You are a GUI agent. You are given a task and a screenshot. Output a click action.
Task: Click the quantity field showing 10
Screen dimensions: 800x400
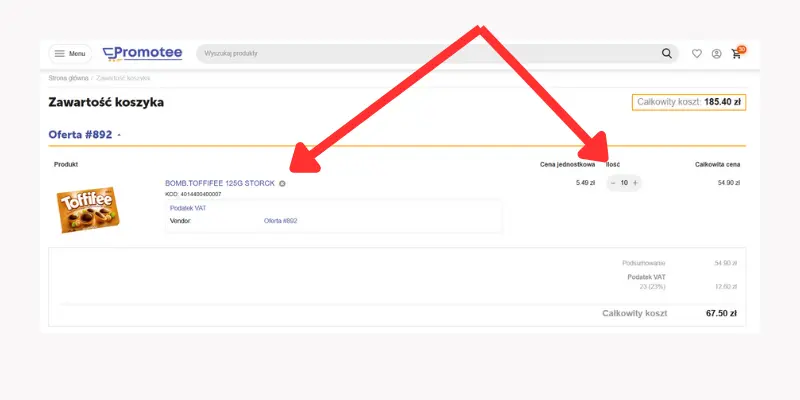tap(624, 183)
